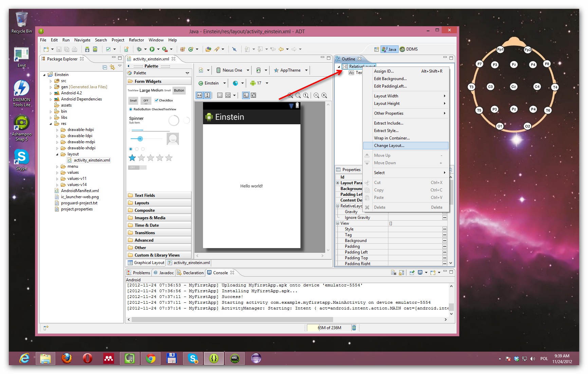Switch to the DDMS perspective
The width and height of the screenshot is (588, 374).
[409, 49]
